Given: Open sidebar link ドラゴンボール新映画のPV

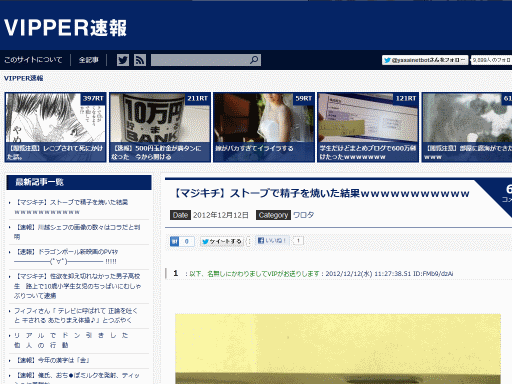Looking at the screenshot, I should click(66, 257).
